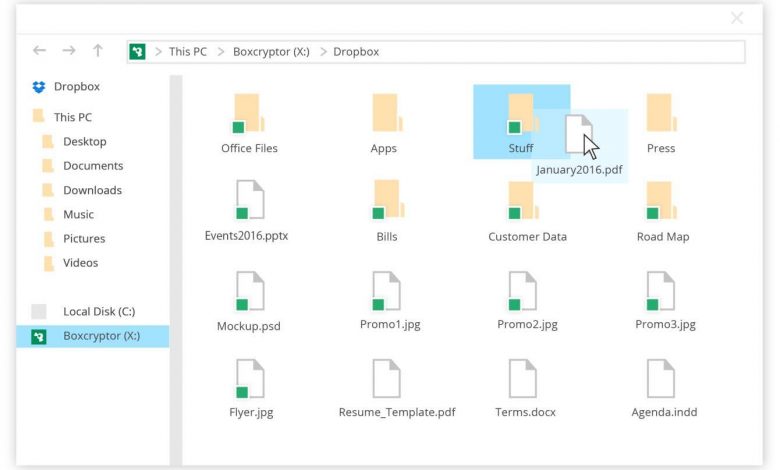780x470 pixels.
Task: Select the Bills folder icon
Action: [x=388, y=199]
